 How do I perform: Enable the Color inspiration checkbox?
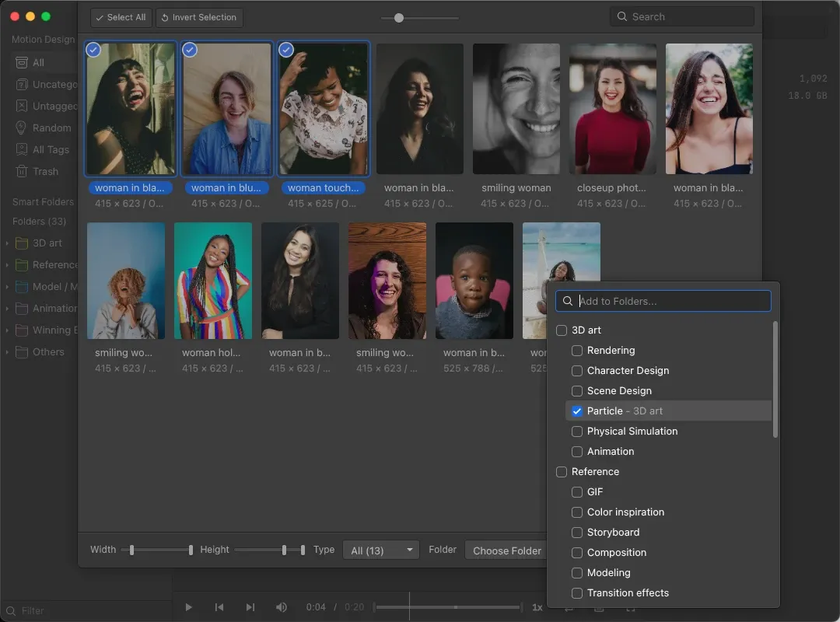pyautogui.click(x=577, y=512)
